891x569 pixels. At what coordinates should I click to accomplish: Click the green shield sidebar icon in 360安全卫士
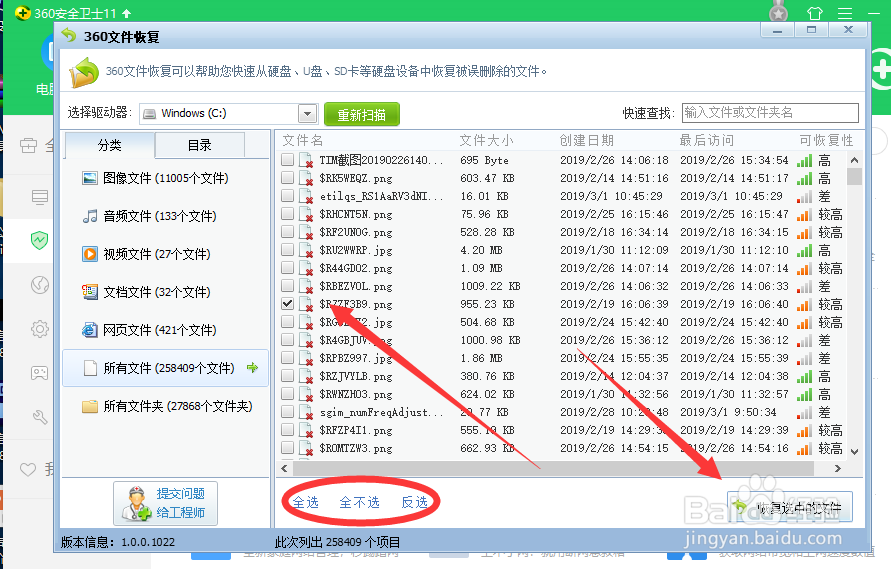[39, 240]
